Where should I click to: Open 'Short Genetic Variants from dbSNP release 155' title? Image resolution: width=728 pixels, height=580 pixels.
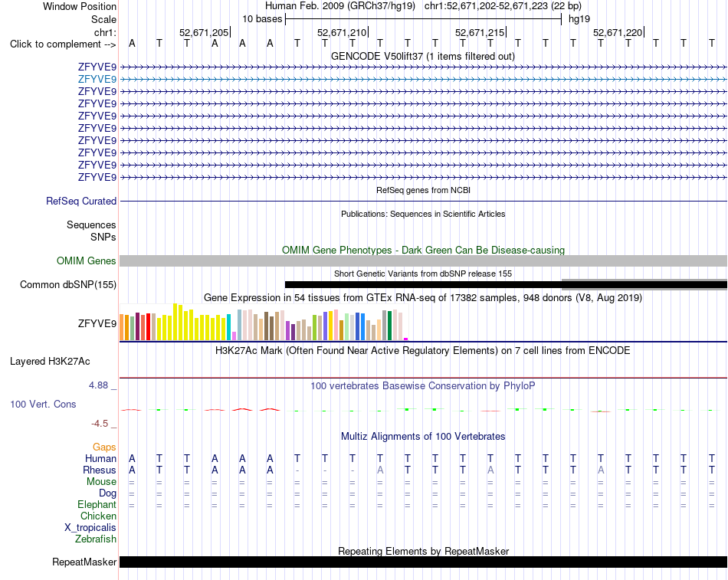pyautogui.click(x=423, y=274)
